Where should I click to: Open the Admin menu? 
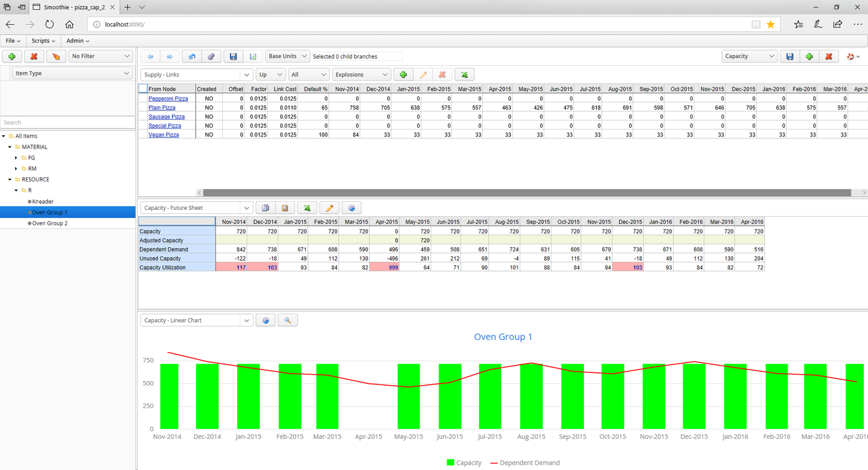[77, 40]
